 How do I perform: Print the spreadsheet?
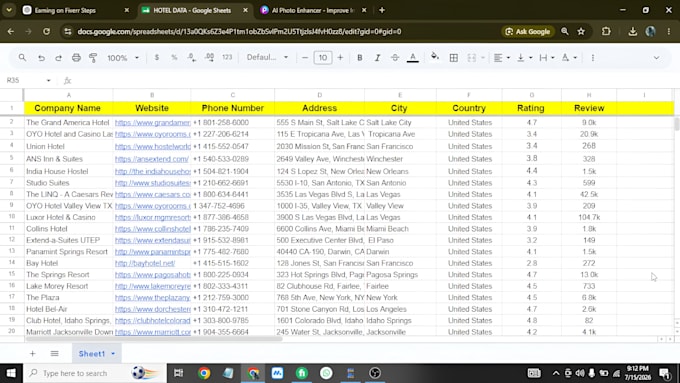tap(76, 58)
